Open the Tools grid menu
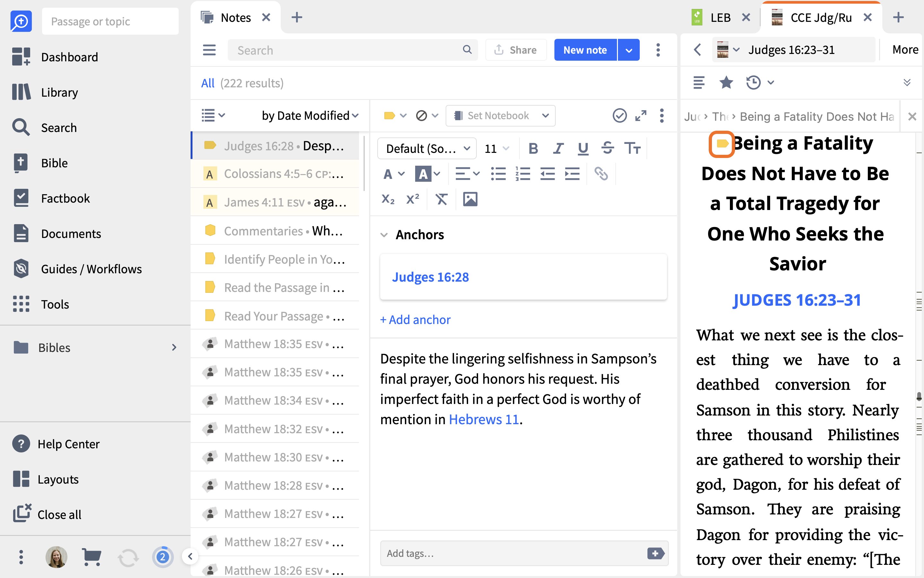This screenshot has width=924, height=578. [x=40, y=304]
